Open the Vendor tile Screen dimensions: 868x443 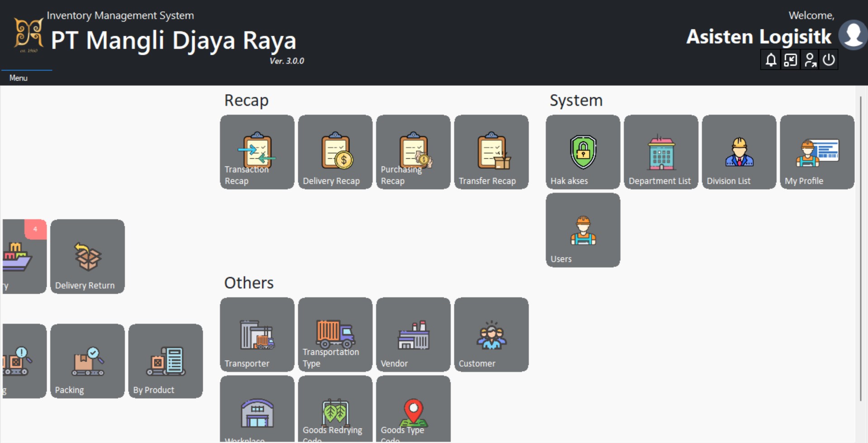point(413,334)
